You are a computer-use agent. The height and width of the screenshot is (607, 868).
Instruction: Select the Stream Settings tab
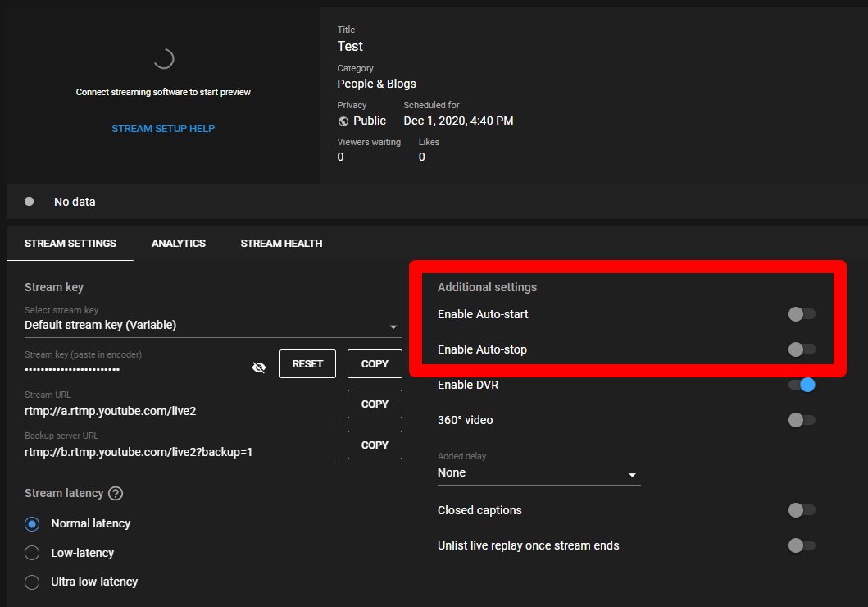[x=70, y=244]
